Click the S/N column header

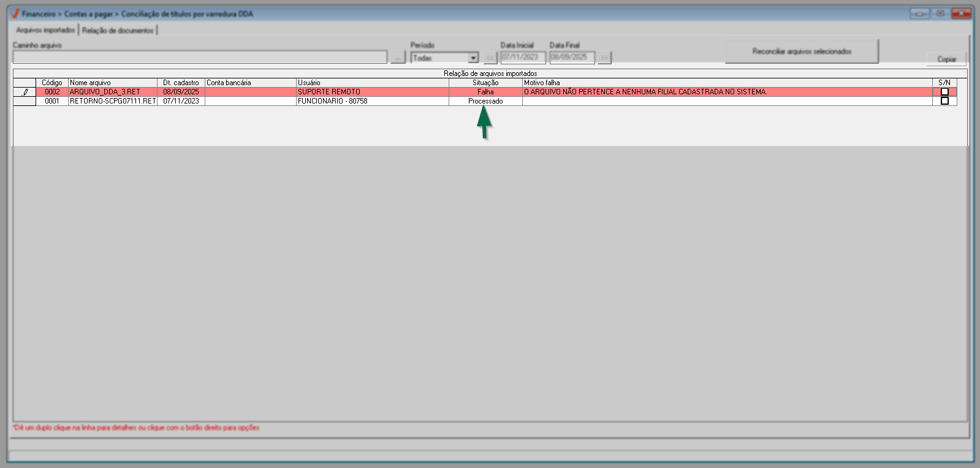[944, 83]
